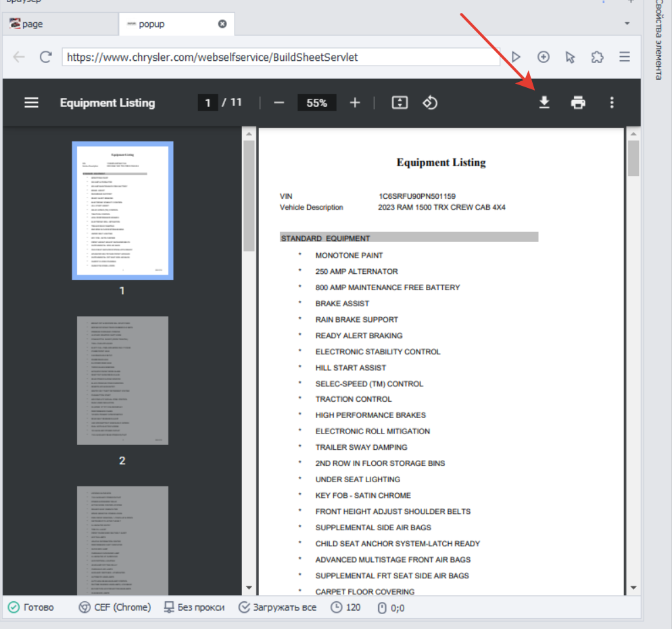Click the MONOTONE PAINT entry

coord(349,255)
